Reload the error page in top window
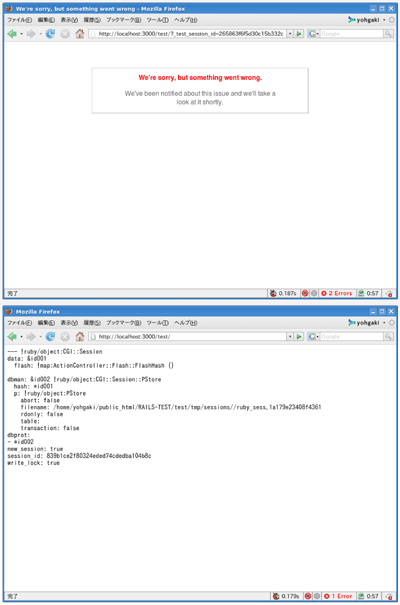The width and height of the screenshot is (400, 605). point(50,34)
